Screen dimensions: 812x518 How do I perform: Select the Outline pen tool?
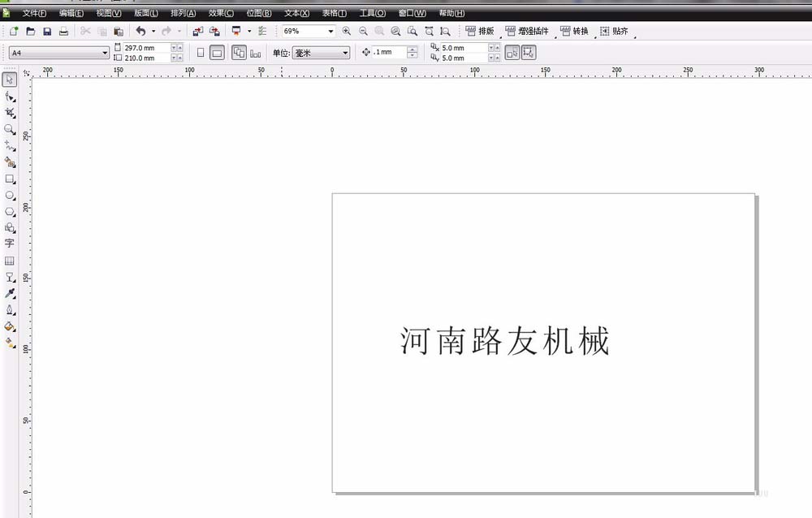pyautogui.click(x=10, y=310)
